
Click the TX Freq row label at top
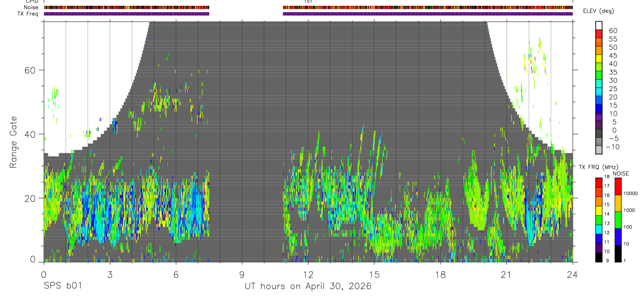(x=28, y=14)
